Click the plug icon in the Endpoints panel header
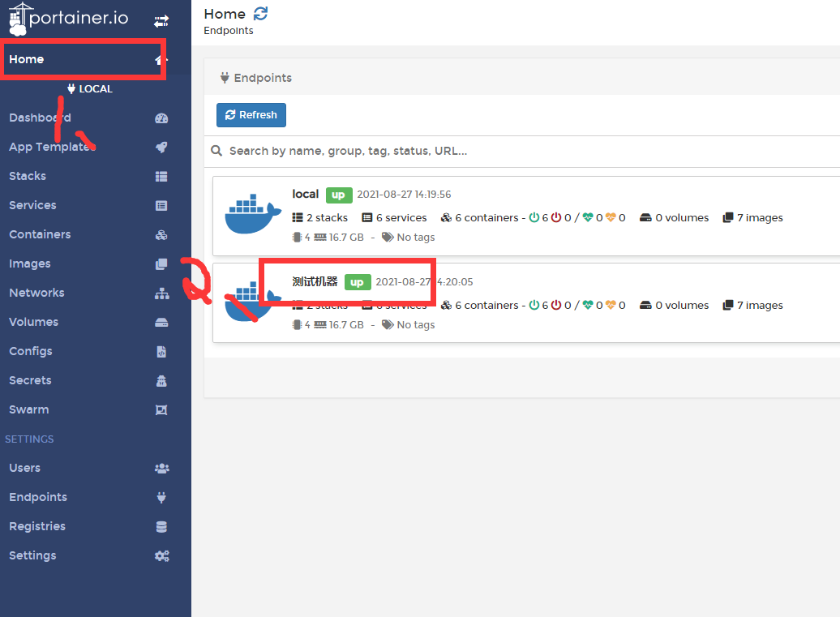This screenshot has height=617, width=840. click(x=225, y=78)
